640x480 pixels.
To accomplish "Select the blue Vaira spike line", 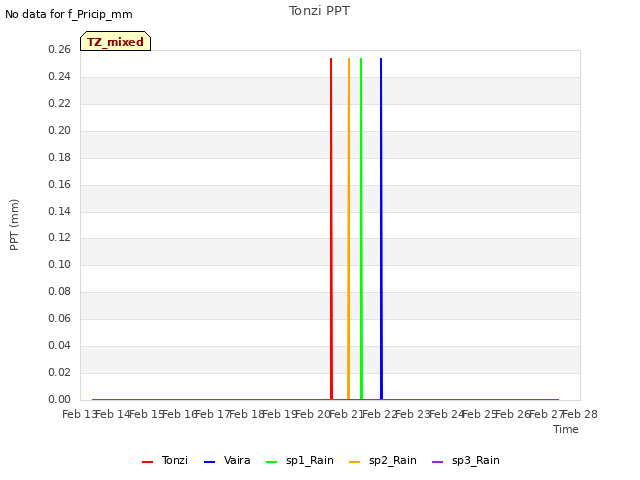I will tap(381, 229).
